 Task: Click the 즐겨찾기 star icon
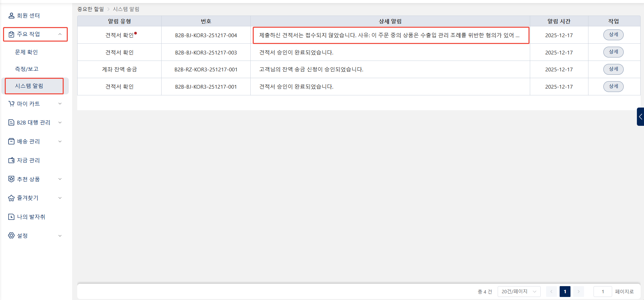pos(11,198)
